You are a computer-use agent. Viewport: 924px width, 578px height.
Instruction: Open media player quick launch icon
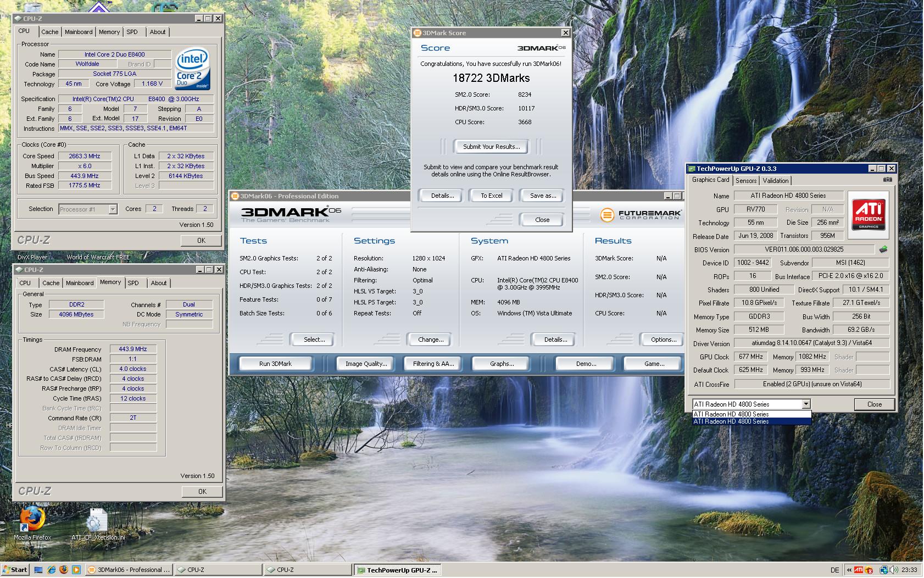click(76, 570)
